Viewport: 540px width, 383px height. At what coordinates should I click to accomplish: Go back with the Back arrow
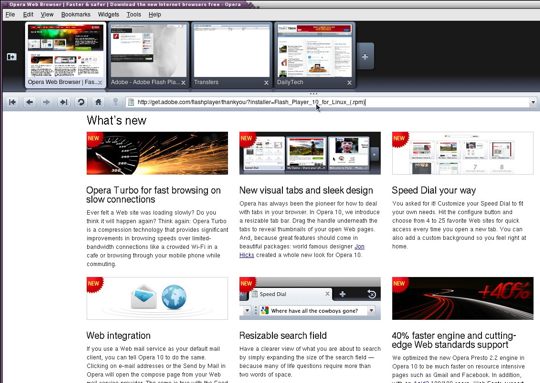(30, 102)
